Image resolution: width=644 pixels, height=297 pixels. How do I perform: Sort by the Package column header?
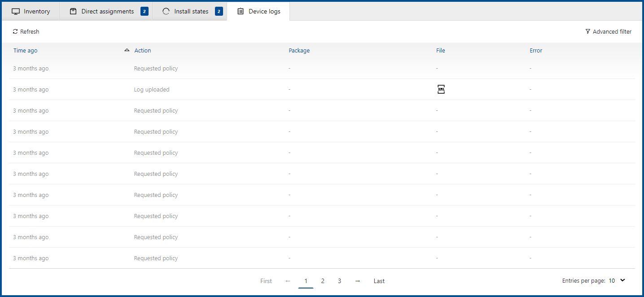tap(299, 51)
